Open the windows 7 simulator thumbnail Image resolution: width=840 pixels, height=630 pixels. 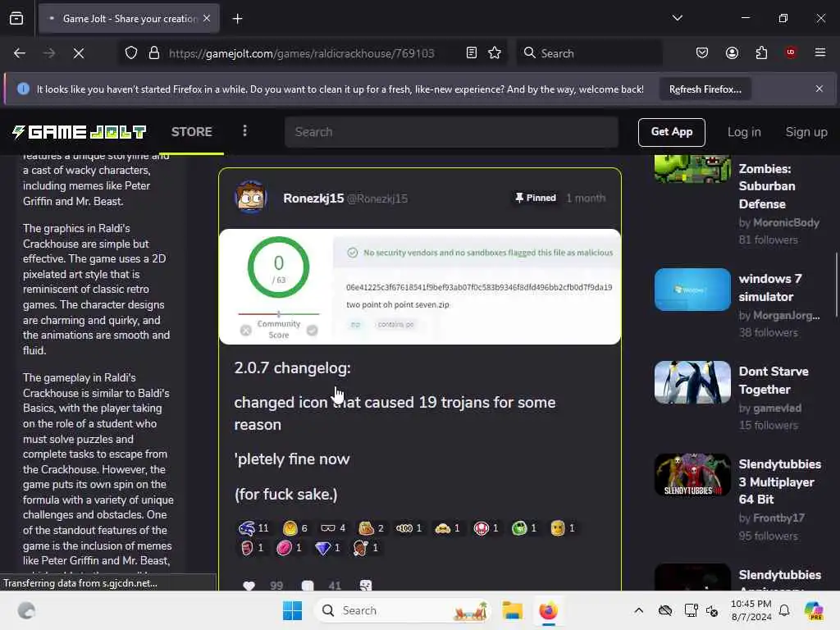pyautogui.click(x=692, y=290)
